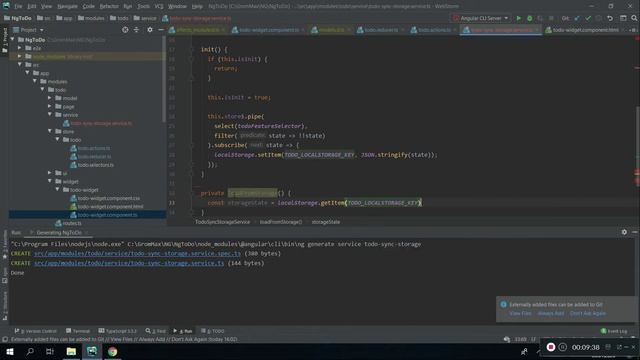Run the Angular CLI Server configuration
The image size is (640, 360).
pyautogui.click(x=518, y=18)
